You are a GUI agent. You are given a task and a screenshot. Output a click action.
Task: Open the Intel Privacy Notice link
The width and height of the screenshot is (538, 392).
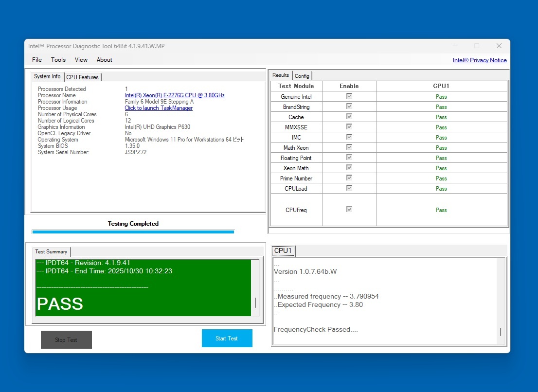click(479, 60)
